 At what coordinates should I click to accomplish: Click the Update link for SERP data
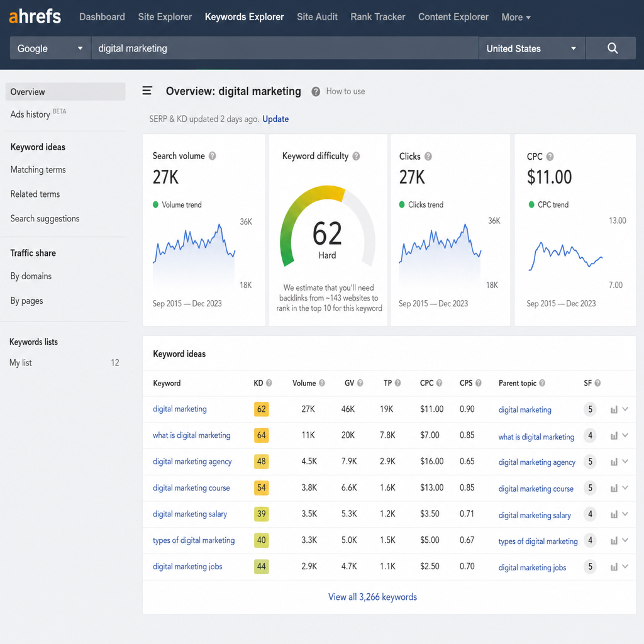[275, 119]
